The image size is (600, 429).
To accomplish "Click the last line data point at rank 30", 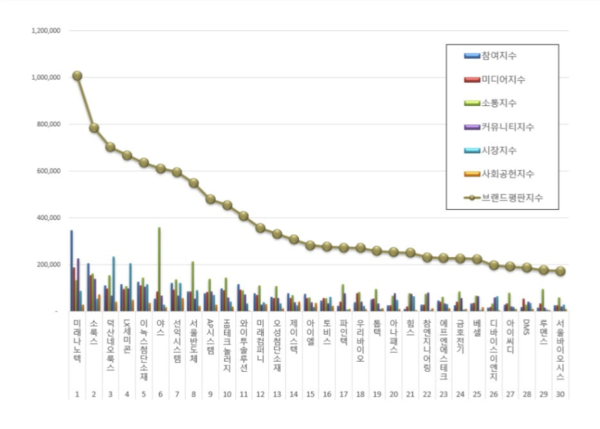I will click(561, 271).
